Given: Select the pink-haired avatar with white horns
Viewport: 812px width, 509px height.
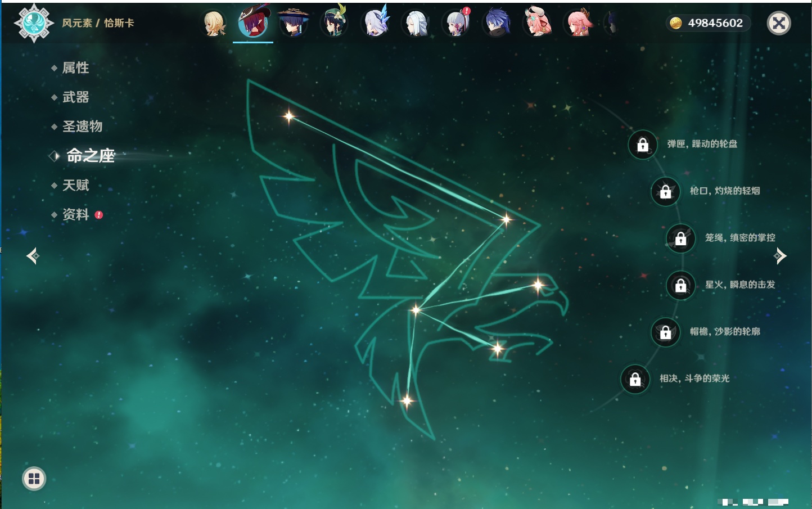Looking at the screenshot, I should [x=538, y=24].
